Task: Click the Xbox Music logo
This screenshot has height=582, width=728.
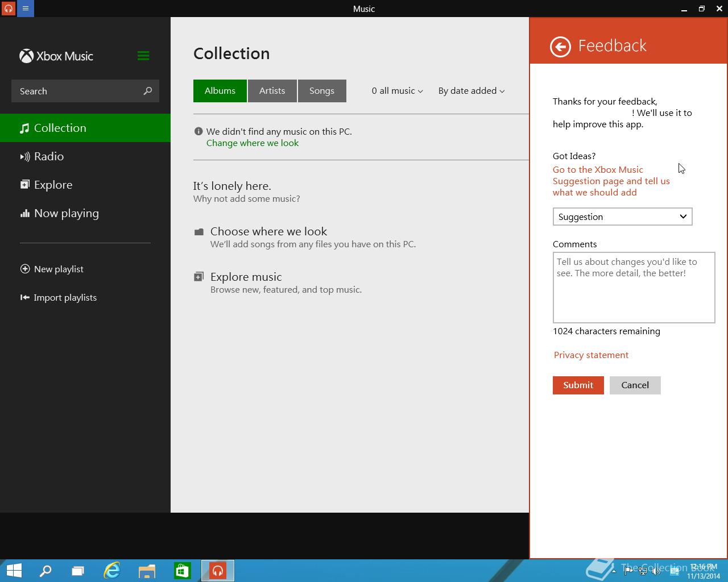Action: point(56,56)
